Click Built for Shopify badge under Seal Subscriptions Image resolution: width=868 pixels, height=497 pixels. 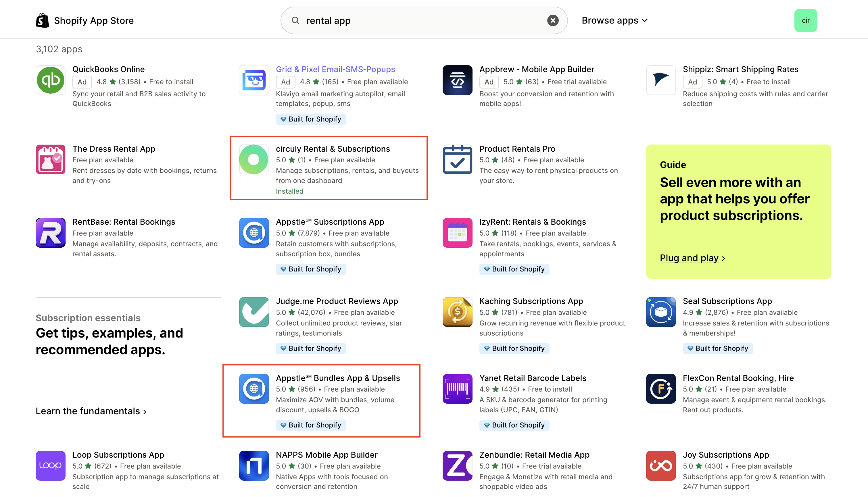tap(717, 348)
